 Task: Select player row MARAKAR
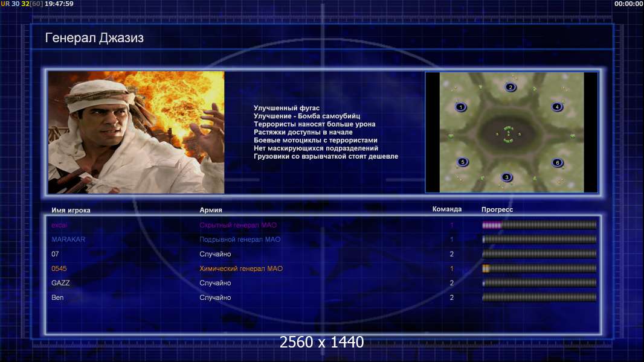323,240
